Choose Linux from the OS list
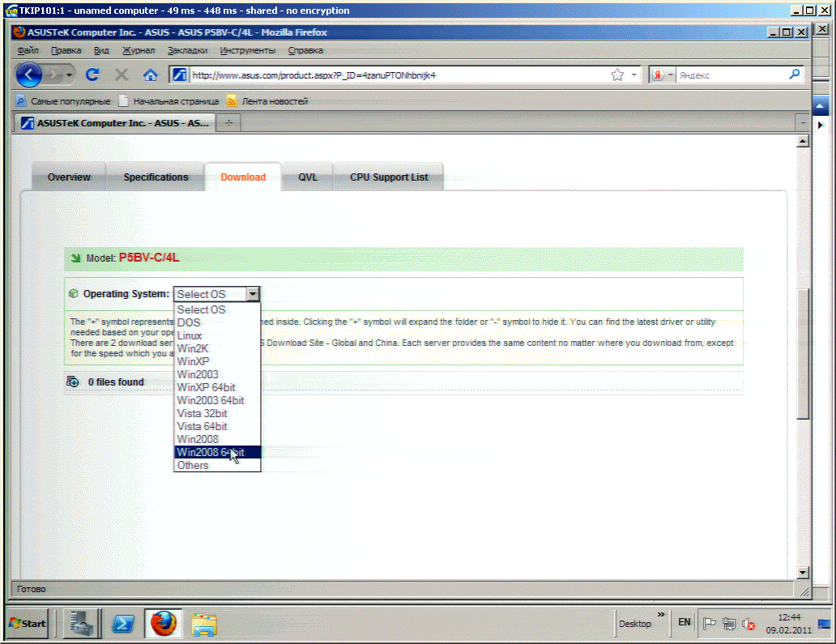The height and width of the screenshot is (644, 836). click(x=217, y=336)
